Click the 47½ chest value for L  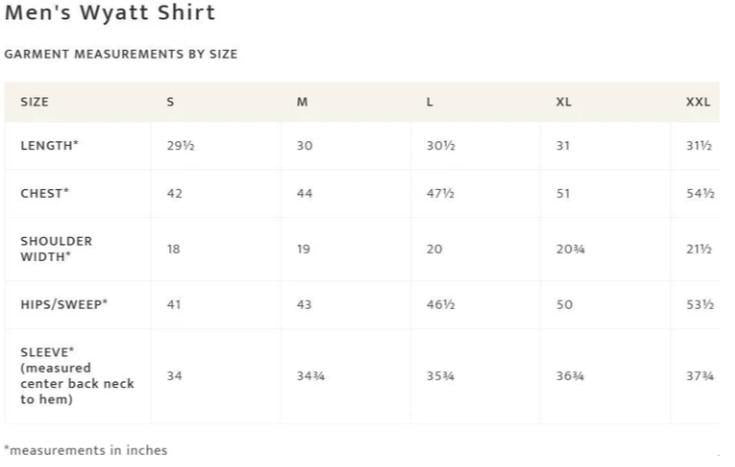click(440, 193)
